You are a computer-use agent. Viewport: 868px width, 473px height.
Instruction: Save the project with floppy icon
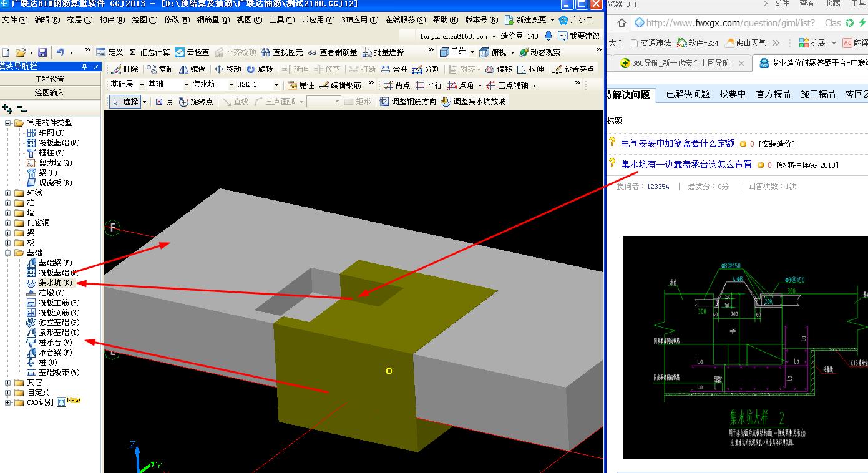point(42,52)
